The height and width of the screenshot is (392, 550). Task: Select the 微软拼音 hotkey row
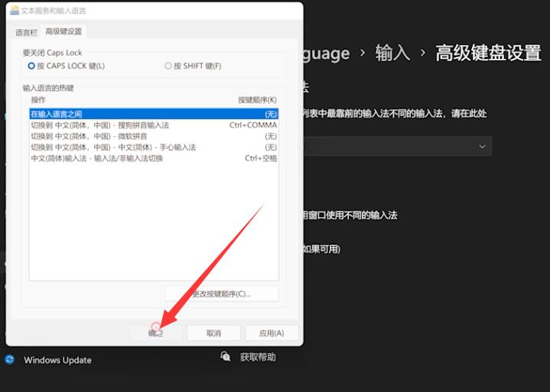[x=154, y=136]
